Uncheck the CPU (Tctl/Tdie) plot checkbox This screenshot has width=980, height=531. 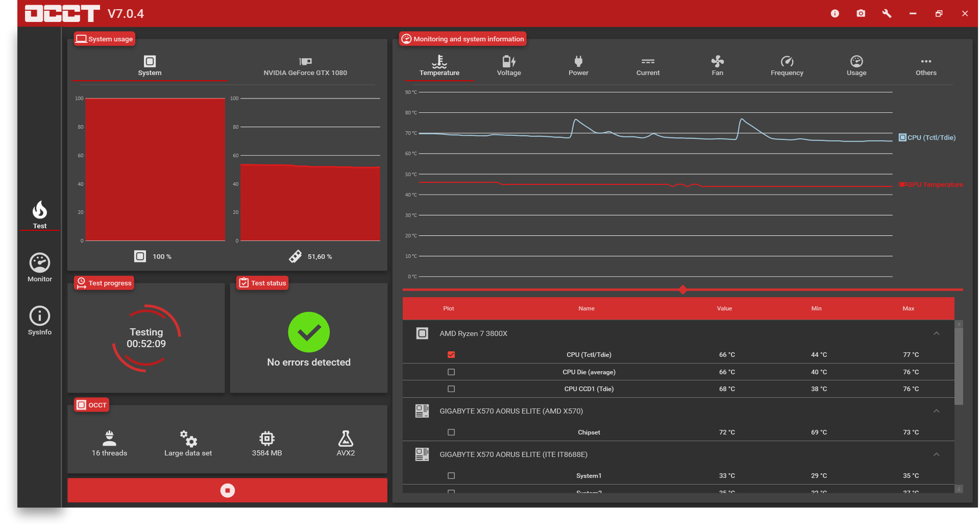pyautogui.click(x=451, y=354)
